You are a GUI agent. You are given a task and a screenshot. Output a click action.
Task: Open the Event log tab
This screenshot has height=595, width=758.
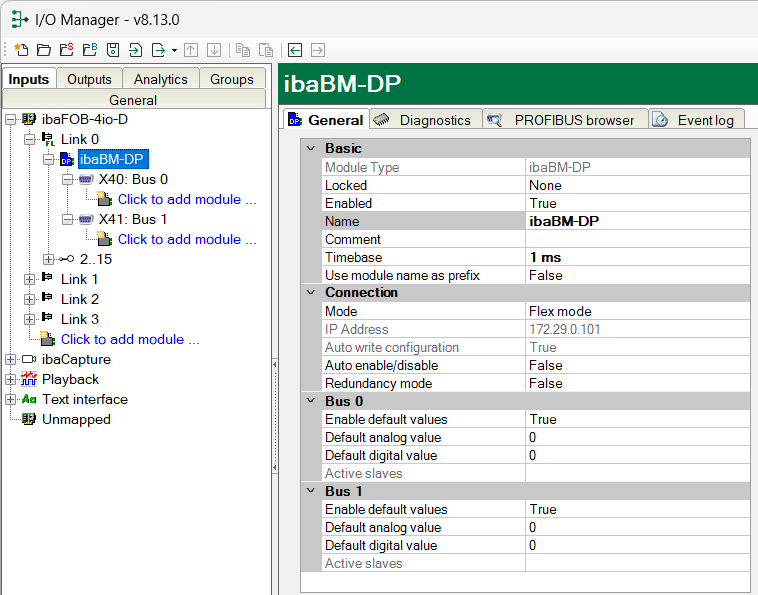click(696, 119)
